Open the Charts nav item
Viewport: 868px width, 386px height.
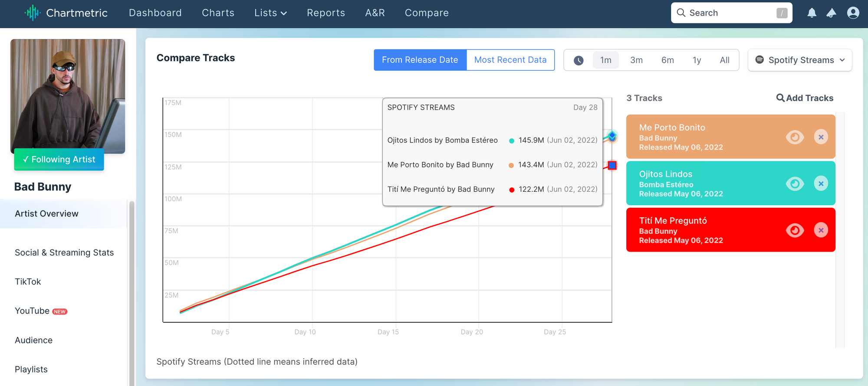click(x=218, y=13)
